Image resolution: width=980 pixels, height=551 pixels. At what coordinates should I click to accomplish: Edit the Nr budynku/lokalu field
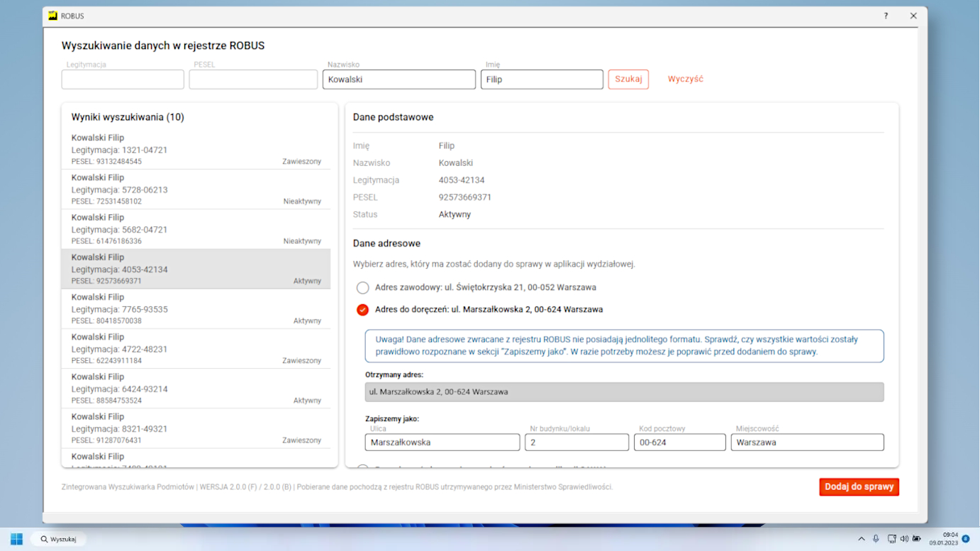(x=577, y=443)
